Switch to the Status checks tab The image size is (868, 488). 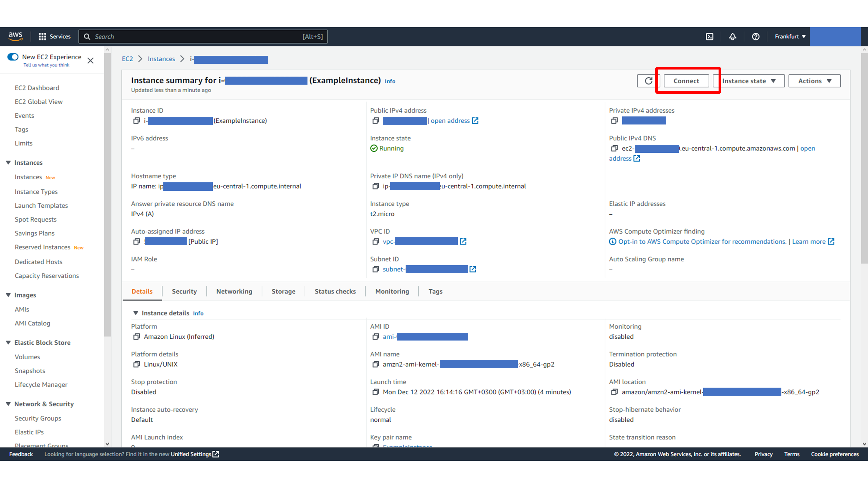tap(335, 291)
